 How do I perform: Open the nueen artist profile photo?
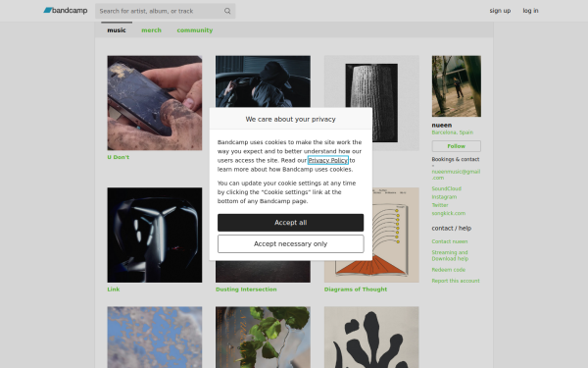coord(457,86)
